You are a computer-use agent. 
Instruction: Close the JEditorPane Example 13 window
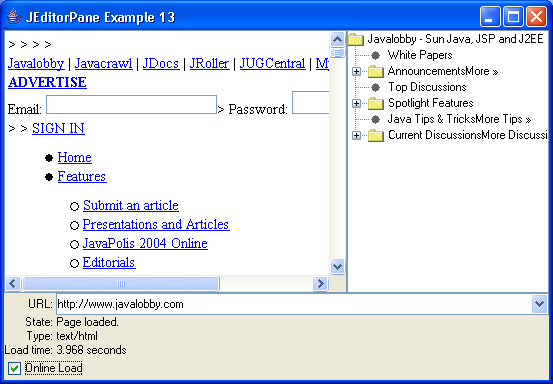(x=536, y=17)
